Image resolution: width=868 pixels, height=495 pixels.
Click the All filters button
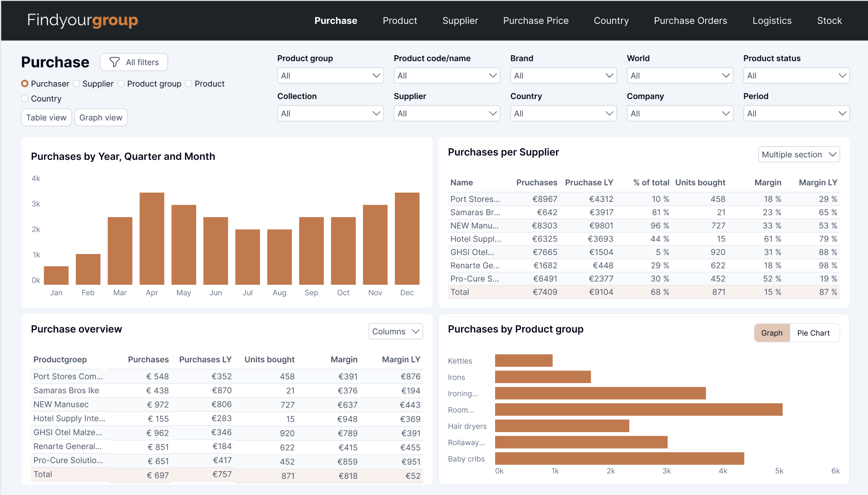click(134, 62)
